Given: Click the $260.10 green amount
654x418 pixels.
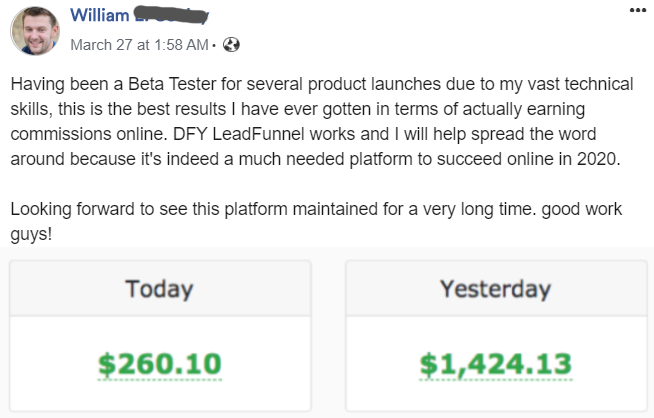Looking at the screenshot, I should pos(160,364).
